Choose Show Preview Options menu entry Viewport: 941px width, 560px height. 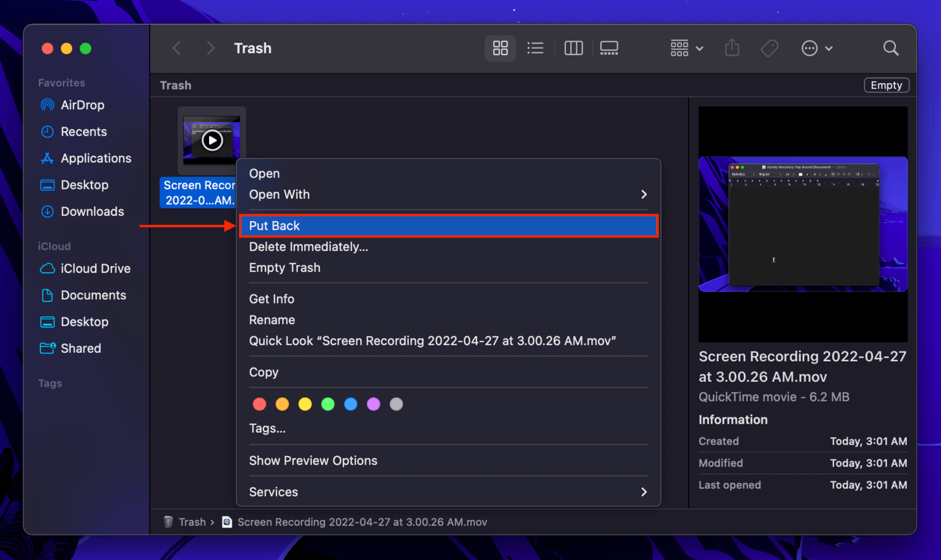[449, 461]
